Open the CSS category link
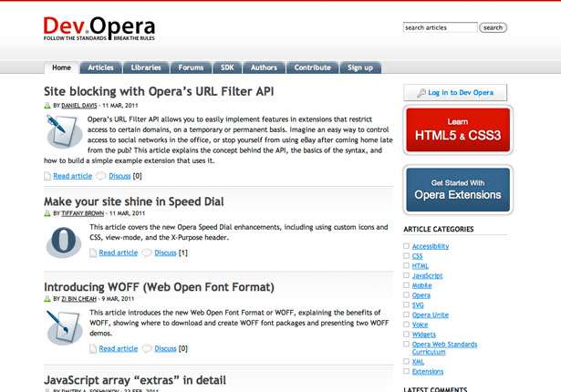This screenshot has width=561, height=392. tap(417, 256)
